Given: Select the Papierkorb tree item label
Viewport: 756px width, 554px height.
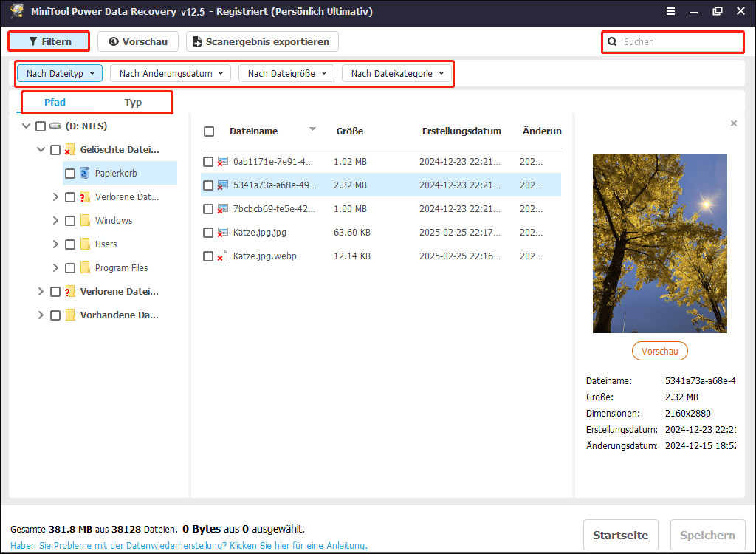Looking at the screenshot, I should [x=116, y=174].
